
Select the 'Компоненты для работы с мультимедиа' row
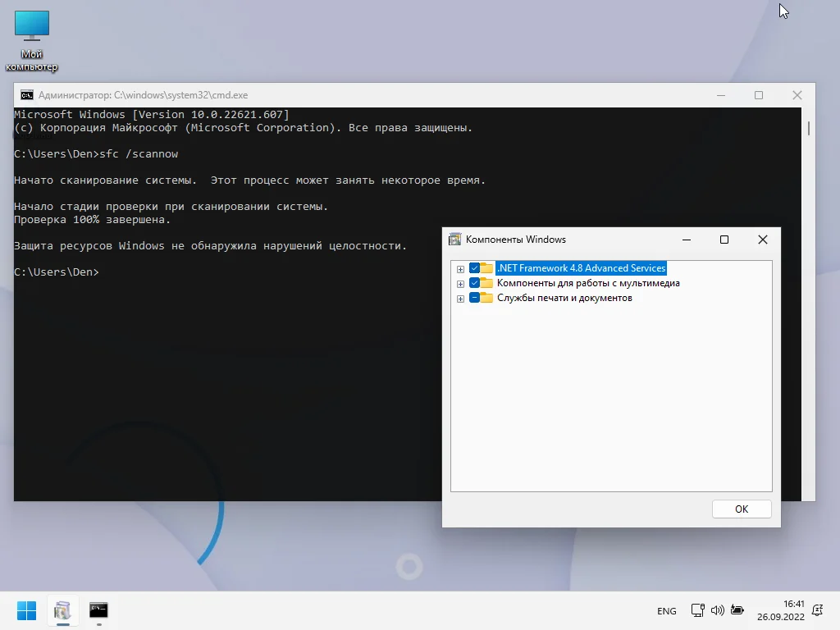pyautogui.click(x=588, y=283)
